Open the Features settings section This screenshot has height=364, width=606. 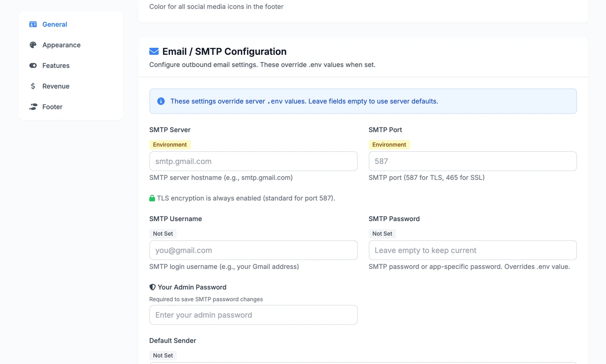coord(71,66)
